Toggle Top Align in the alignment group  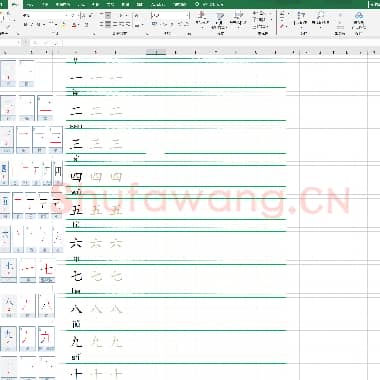click(102, 15)
